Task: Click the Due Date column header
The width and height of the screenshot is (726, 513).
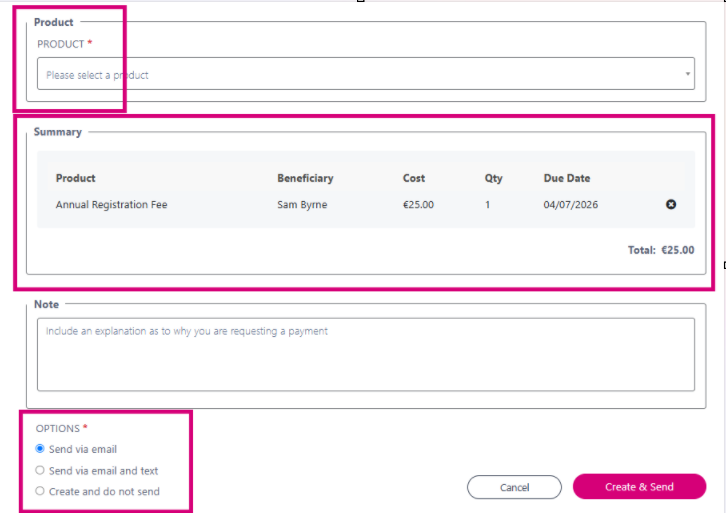Action: click(567, 178)
